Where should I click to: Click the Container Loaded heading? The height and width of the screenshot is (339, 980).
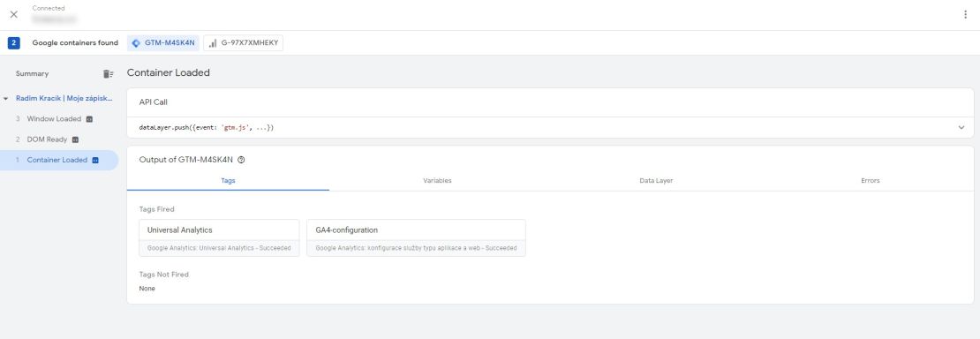tap(168, 72)
